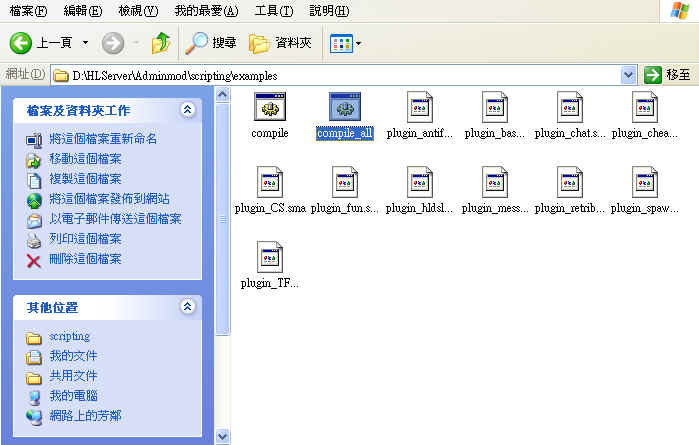Select the plugin_CS.sma file
Image resolution: width=699 pixels, height=445 pixels.
pyautogui.click(x=269, y=183)
